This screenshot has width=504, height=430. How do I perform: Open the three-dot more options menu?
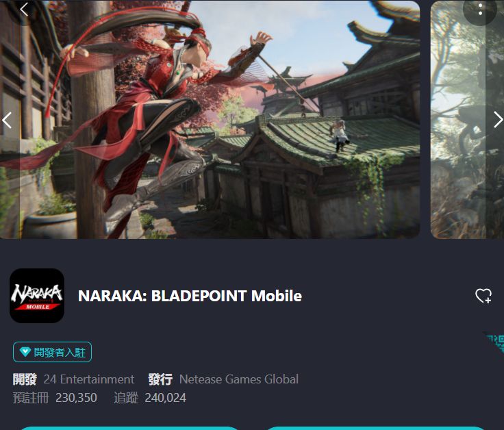(x=480, y=10)
